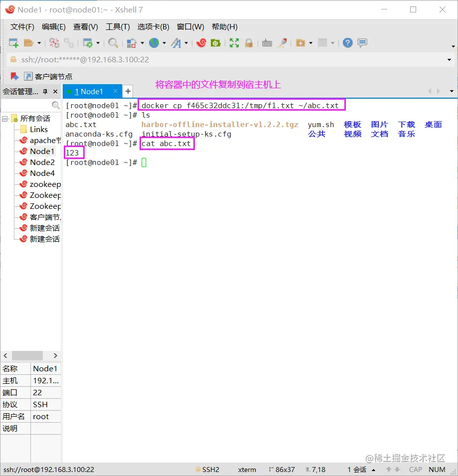Expand the address bar history dropdown
The image size is (458, 476).
click(x=449, y=60)
